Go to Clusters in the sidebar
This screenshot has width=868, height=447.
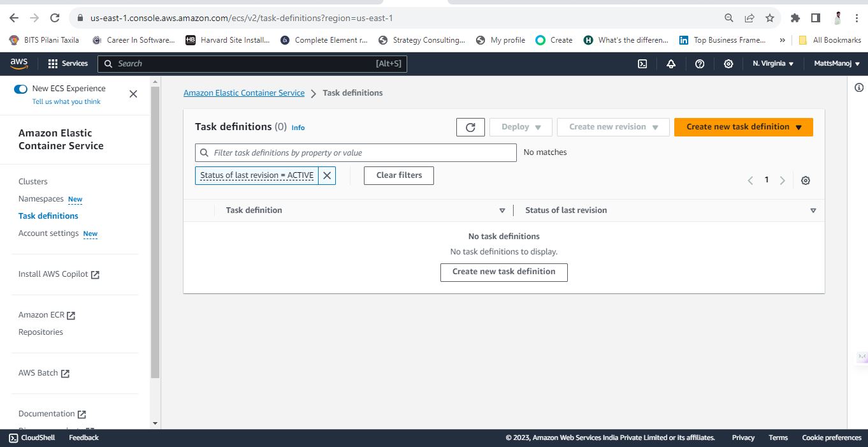tap(33, 182)
